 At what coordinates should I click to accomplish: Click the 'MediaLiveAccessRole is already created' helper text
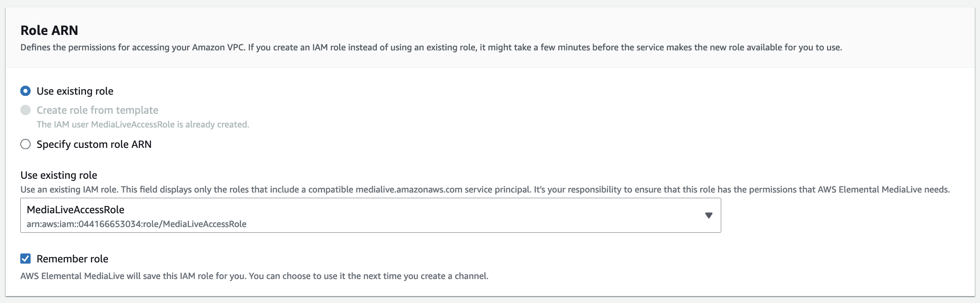(143, 125)
